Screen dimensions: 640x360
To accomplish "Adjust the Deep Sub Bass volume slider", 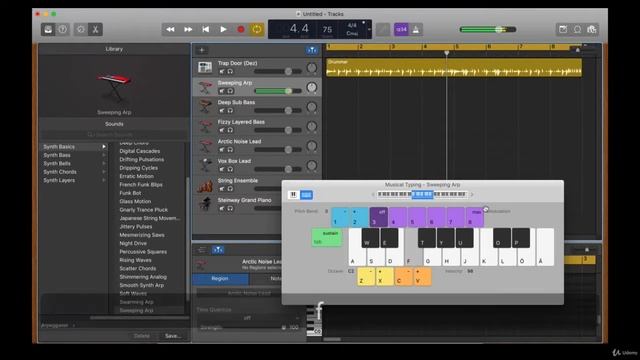I will pos(278,110).
